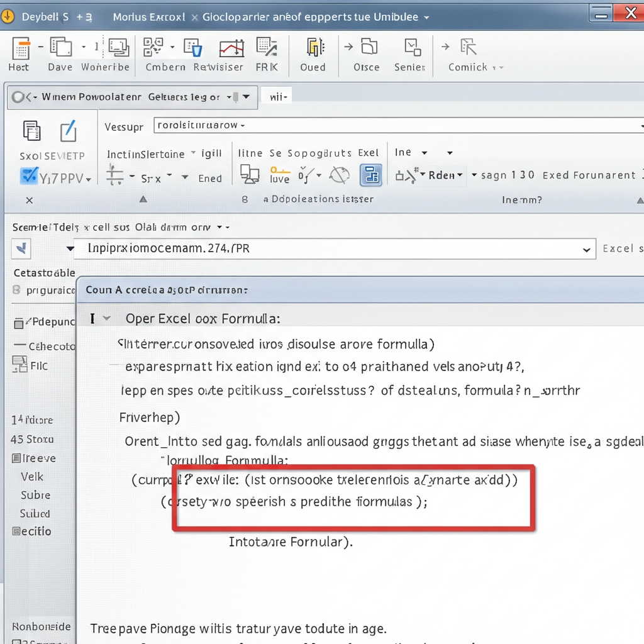The height and width of the screenshot is (644, 644).
Task: Expand the chevron next to the I cursor icon
Action: 107,318
